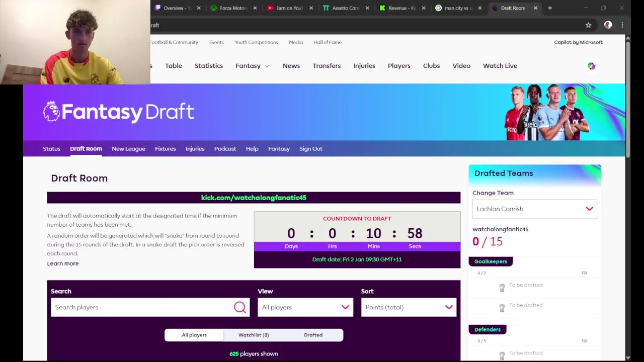Image resolution: width=644 pixels, height=362 pixels.
Task: Close the Revenue Kick tab
Action: 423,8
